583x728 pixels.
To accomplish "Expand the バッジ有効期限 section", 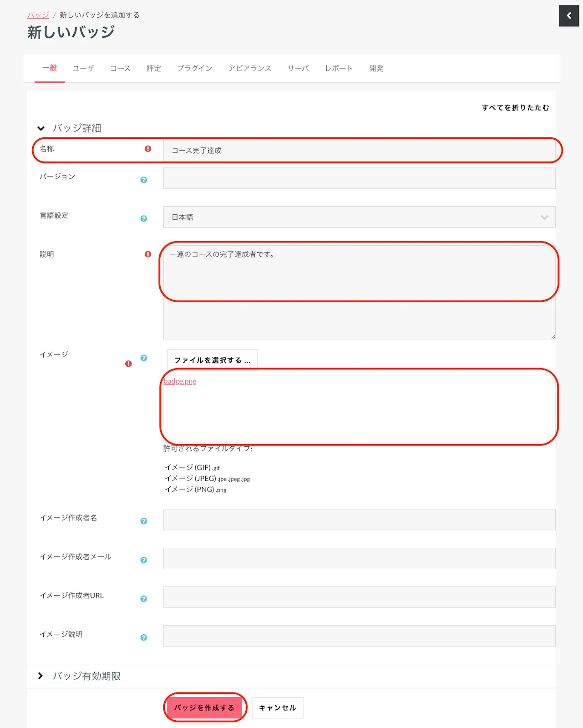I will pyautogui.click(x=41, y=676).
